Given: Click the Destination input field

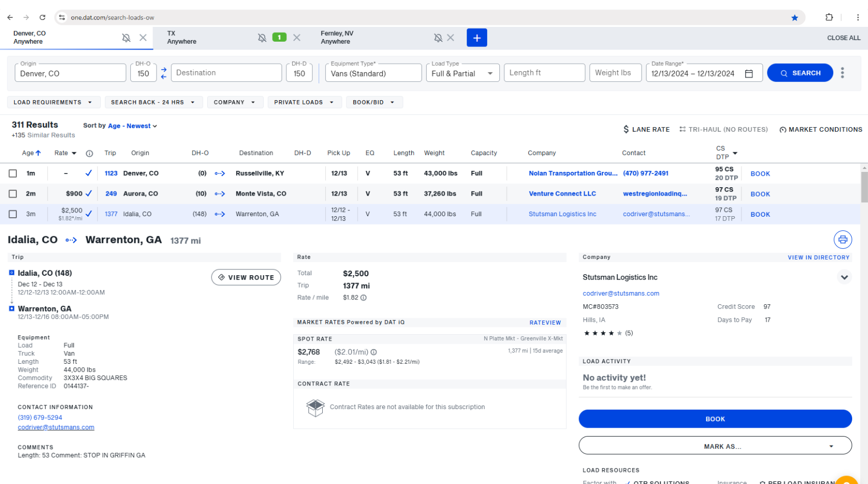Looking at the screenshot, I should click(x=226, y=73).
